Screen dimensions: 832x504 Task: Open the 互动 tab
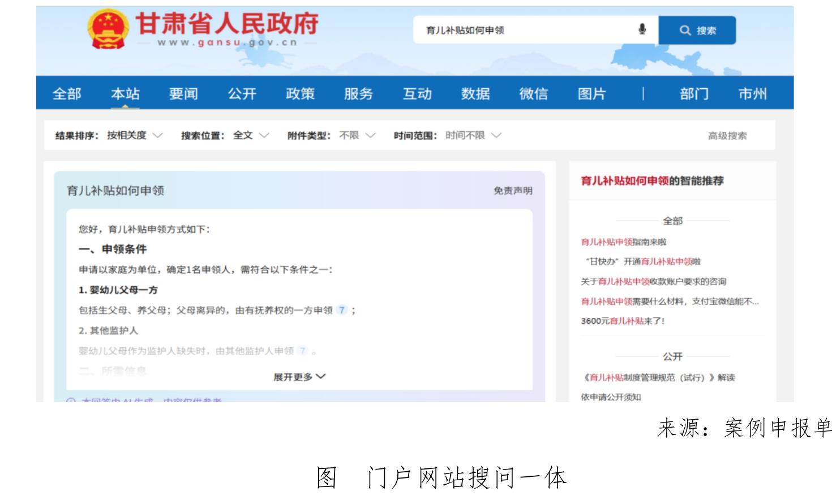(x=417, y=93)
